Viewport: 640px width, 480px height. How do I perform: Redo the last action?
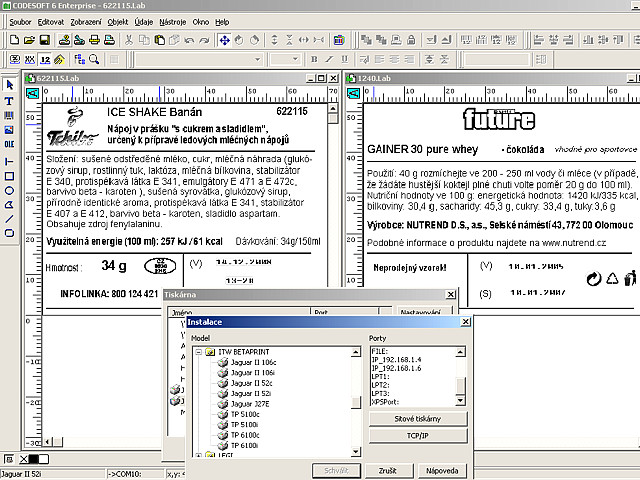click(204, 40)
